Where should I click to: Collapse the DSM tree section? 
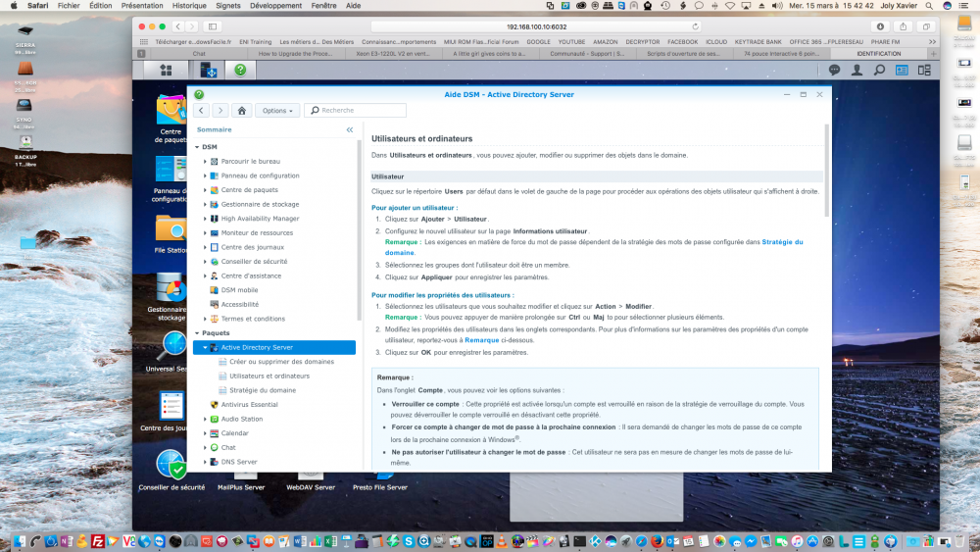[198, 147]
